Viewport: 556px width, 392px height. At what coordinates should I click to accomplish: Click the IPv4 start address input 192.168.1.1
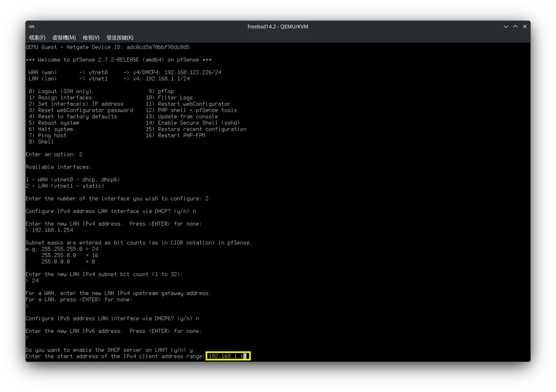click(x=228, y=356)
